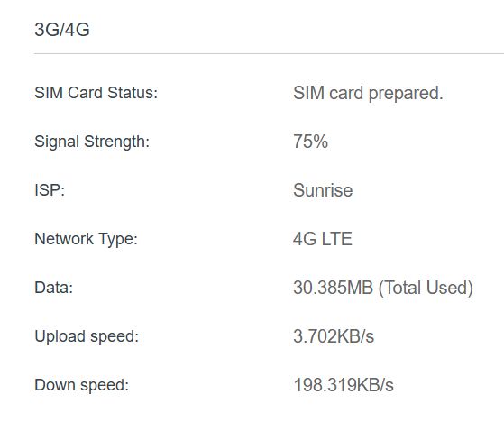Image resolution: width=504 pixels, height=422 pixels.
Task: Click the 4G LTE network value
Action: coord(323,239)
